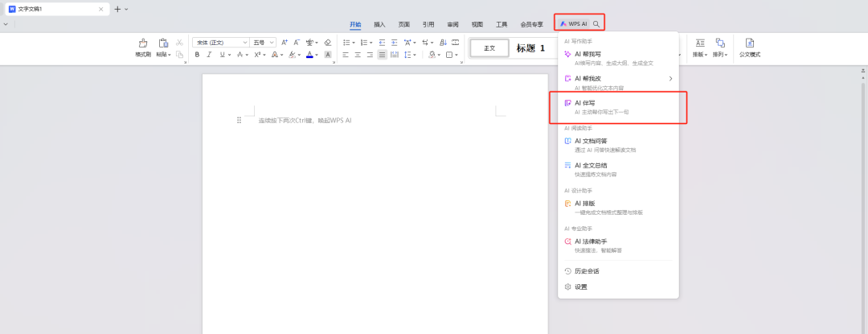Switch to the 引用 ribbon tab

click(x=428, y=24)
